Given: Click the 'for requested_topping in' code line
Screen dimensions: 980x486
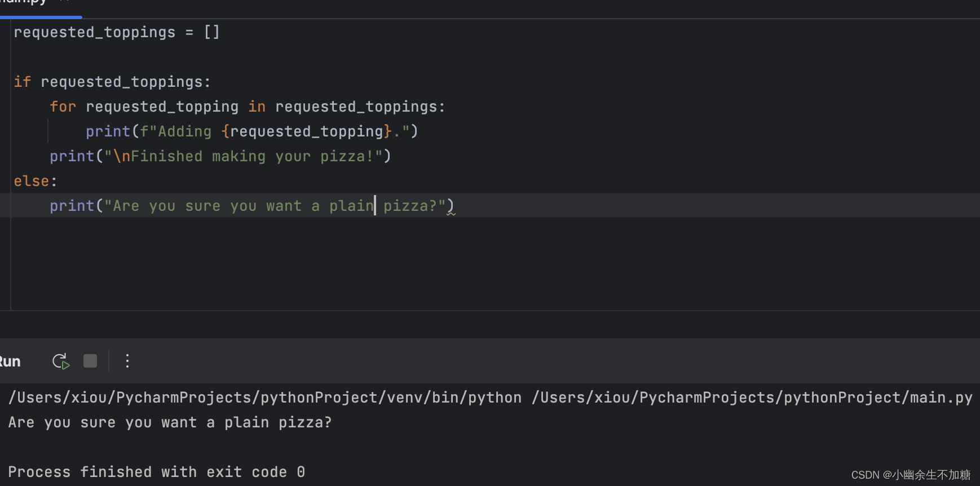Looking at the screenshot, I should click(248, 107).
